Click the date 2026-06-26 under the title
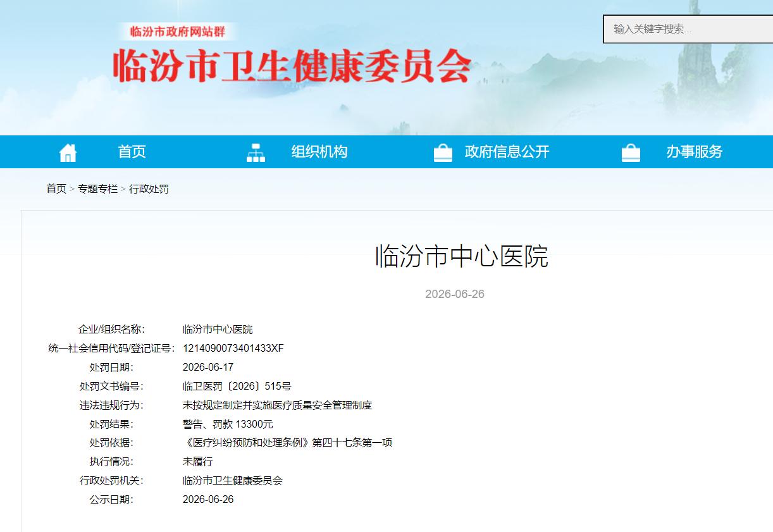The height and width of the screenshot is (532, 773). tap(455, 294)
